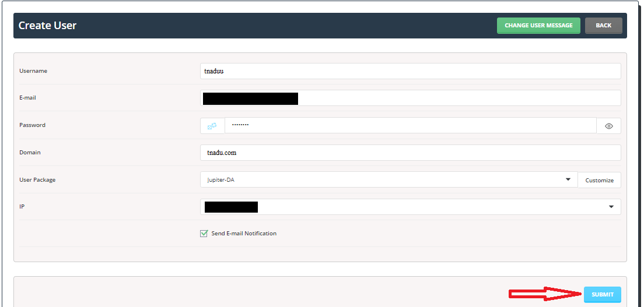Click the random password generator icon
Screen dimensions: 644x307
[x=212, y=126]
